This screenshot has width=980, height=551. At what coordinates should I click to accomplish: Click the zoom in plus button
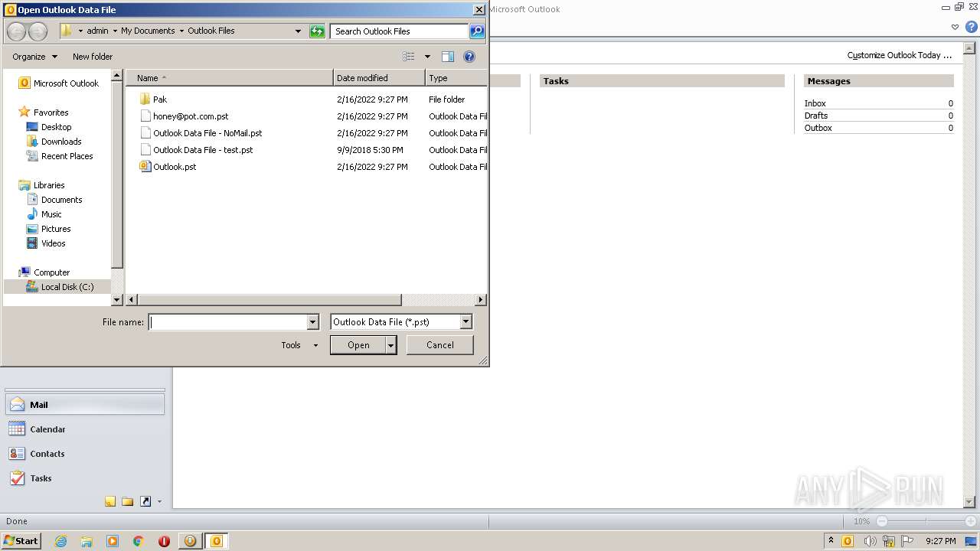pyautogui.click(x=970, y=521)
